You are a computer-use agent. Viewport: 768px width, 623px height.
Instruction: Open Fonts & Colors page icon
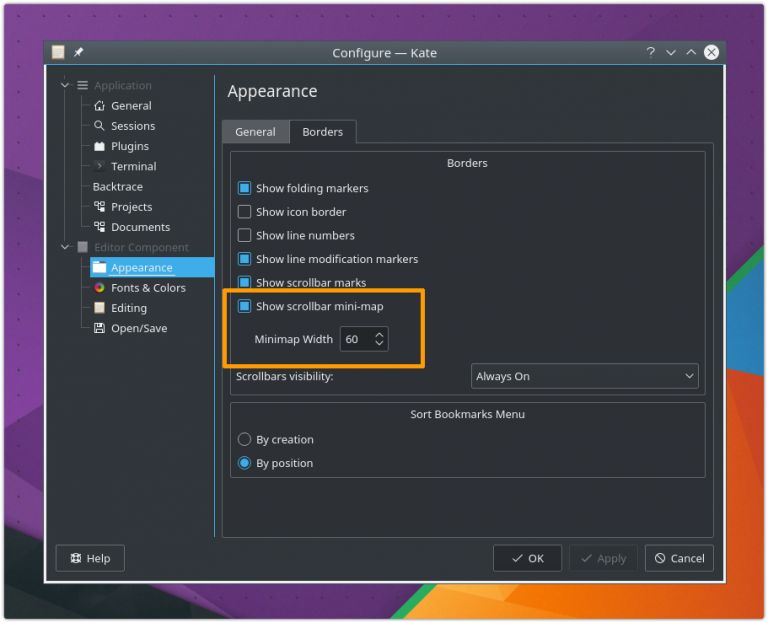click(99, 288)
